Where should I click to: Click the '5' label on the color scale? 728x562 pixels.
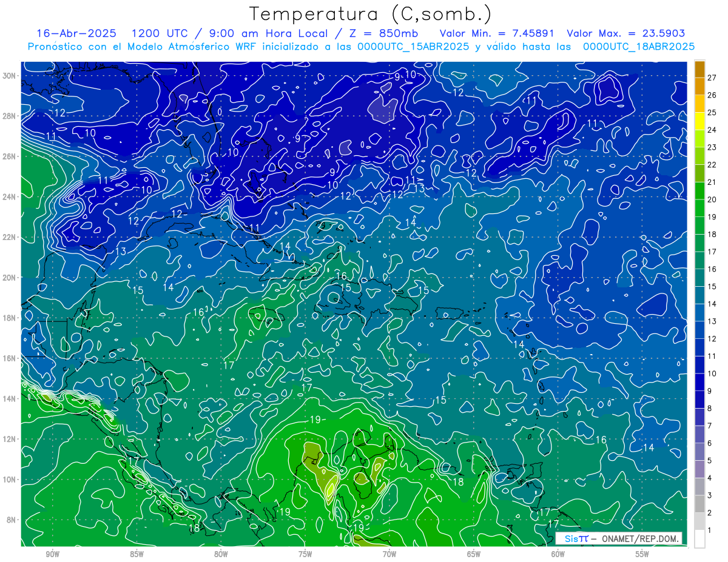pyautogui.click(x=710, y=461)
